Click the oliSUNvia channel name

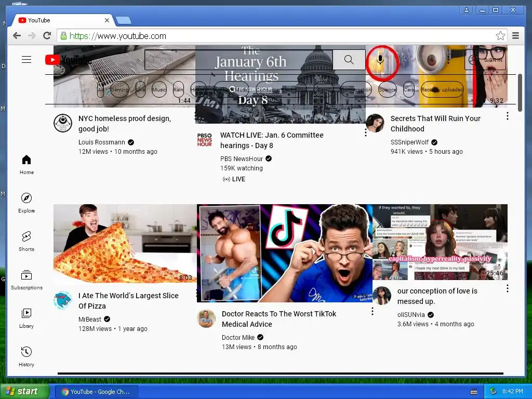tap(411, 315)
